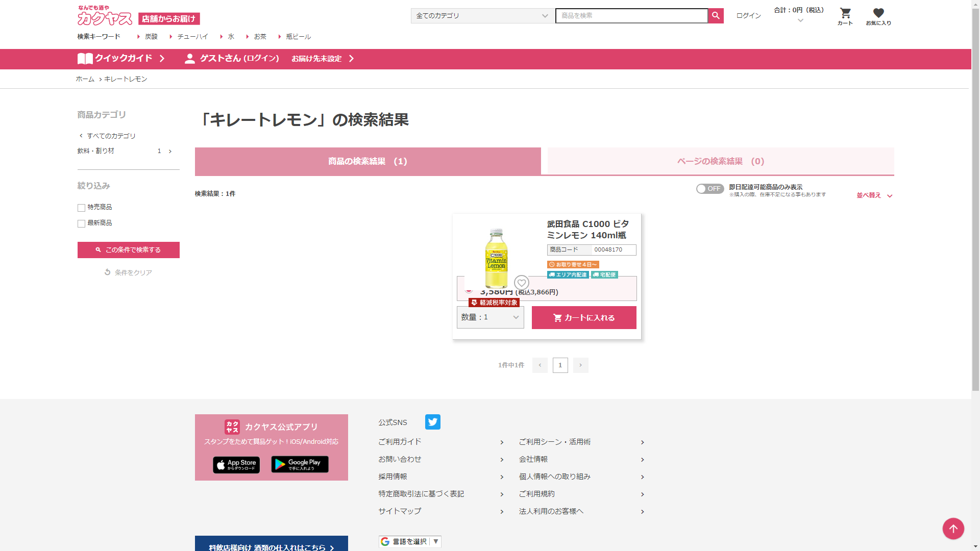Screen dimensions: 980x551
Task: Expand the 並べ替え sort menu
Action: coord(874,195)
